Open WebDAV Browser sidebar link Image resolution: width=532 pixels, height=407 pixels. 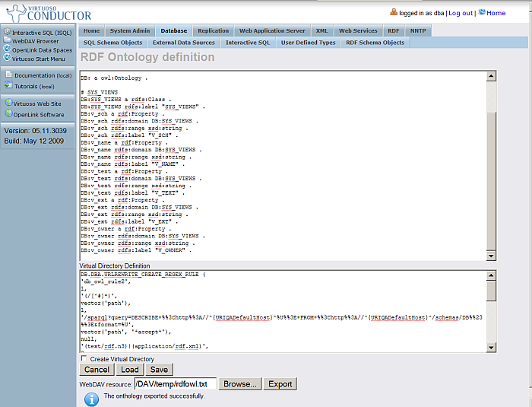point(35,41)
